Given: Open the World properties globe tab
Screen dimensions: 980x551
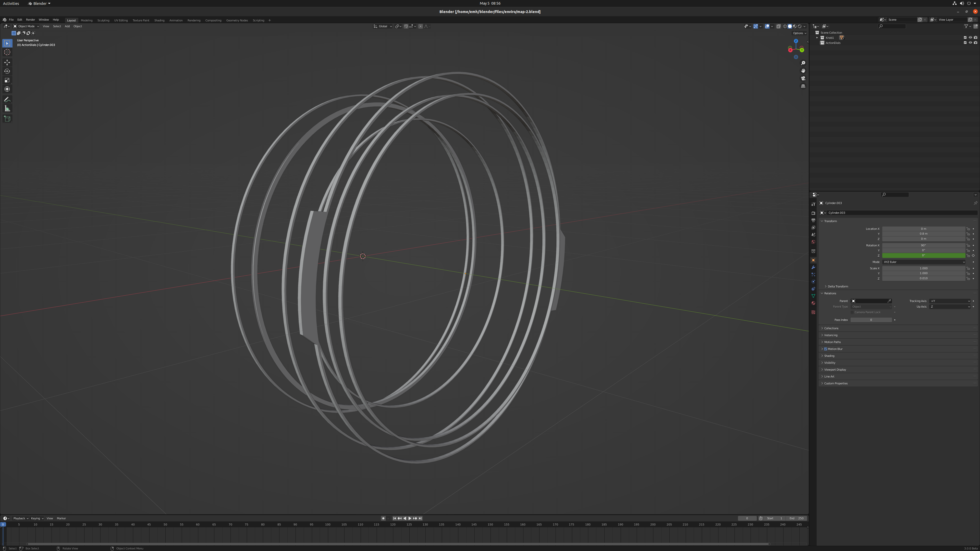Looking at the screenshot, I should click(813, 242).
